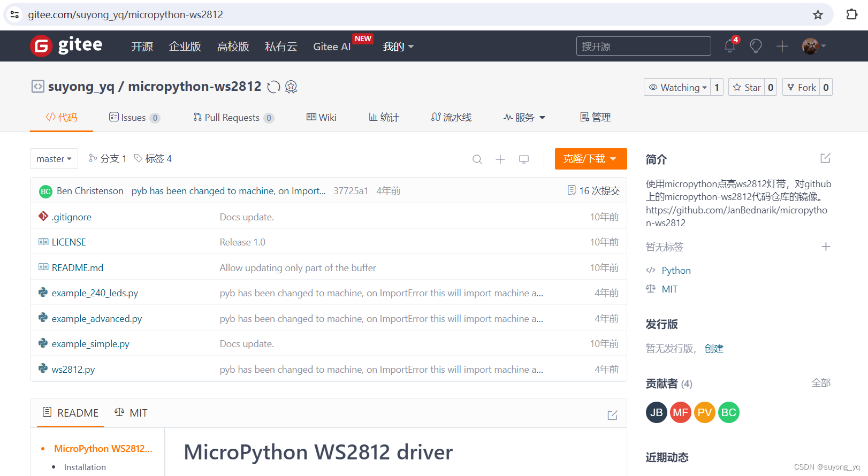868x476 pixels.
Task: Click the green BC contributor avatar
Action: (729, 412)
